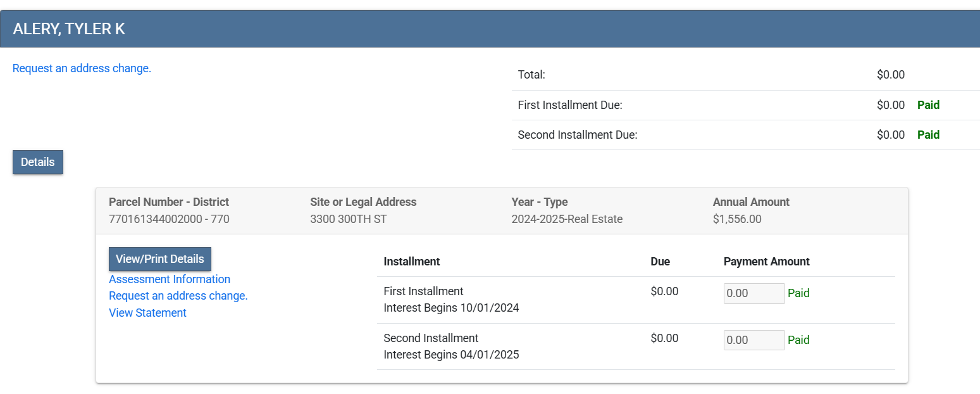Screen dimensions: 980x394
Task: Click the 'Installment' column header
Action: pos(411,262)
